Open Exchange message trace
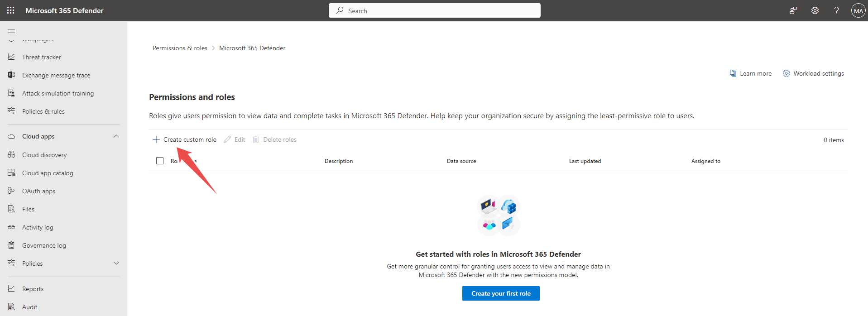 click(56, 75)
